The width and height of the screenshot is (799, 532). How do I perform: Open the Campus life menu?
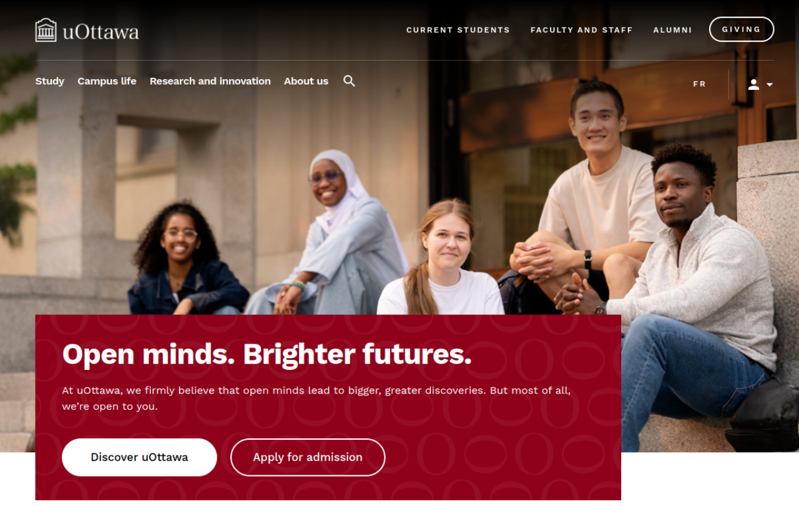(107, 81)
